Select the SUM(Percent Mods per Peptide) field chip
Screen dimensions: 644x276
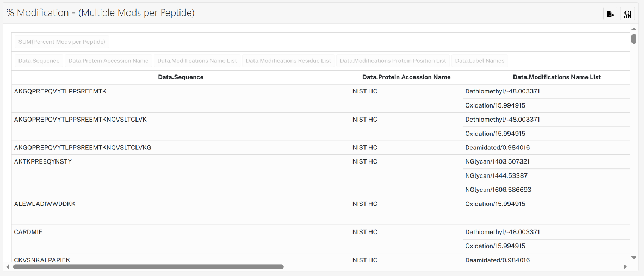[61, 42]
